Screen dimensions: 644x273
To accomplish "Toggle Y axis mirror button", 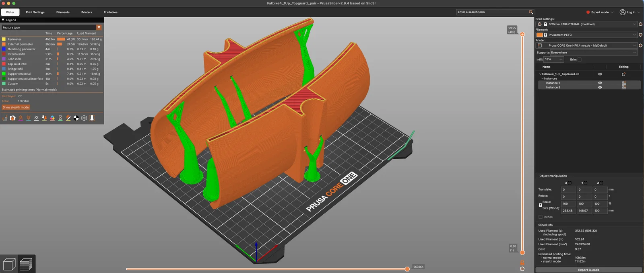I will point(586,183).
